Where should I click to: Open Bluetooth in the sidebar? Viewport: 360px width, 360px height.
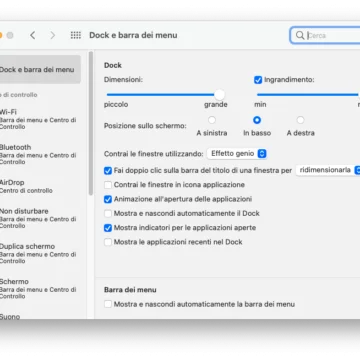39,154
